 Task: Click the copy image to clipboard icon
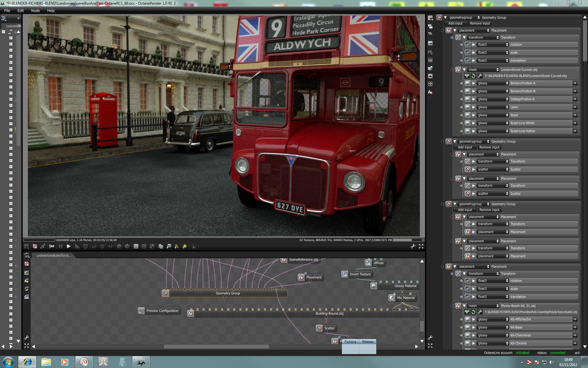160,246
